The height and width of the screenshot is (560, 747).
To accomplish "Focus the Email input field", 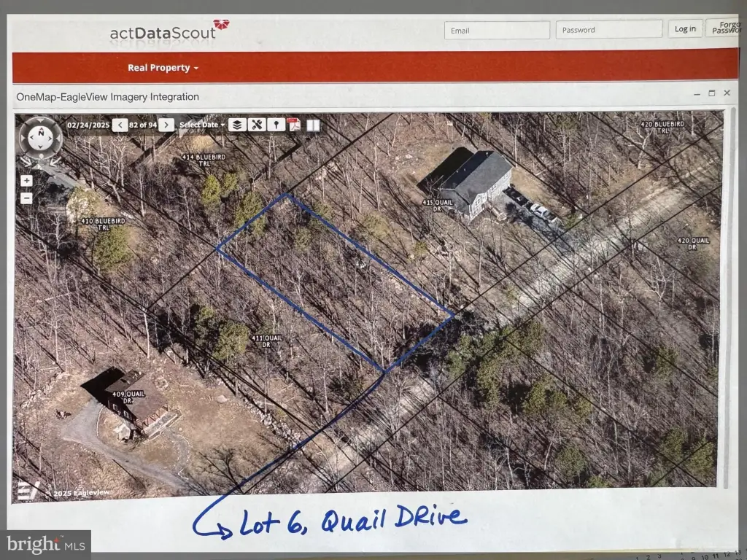I will (x=497, y=30).
